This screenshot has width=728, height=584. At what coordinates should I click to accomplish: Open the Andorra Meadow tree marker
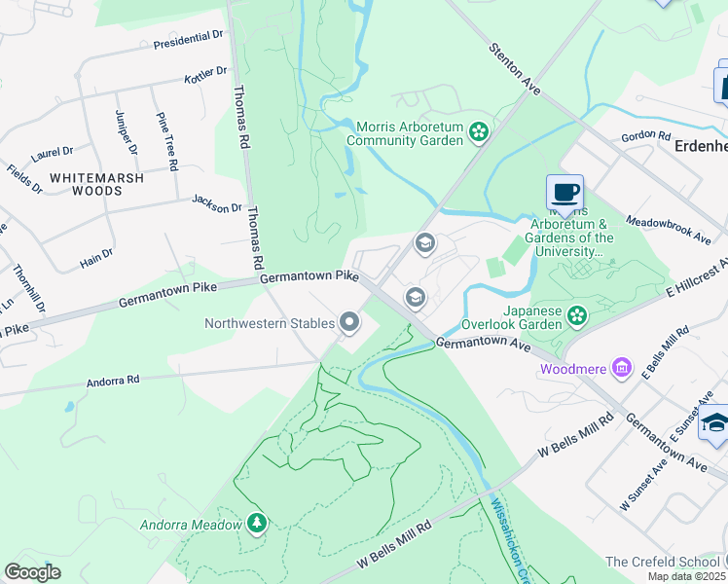click(x=256, y=524)
